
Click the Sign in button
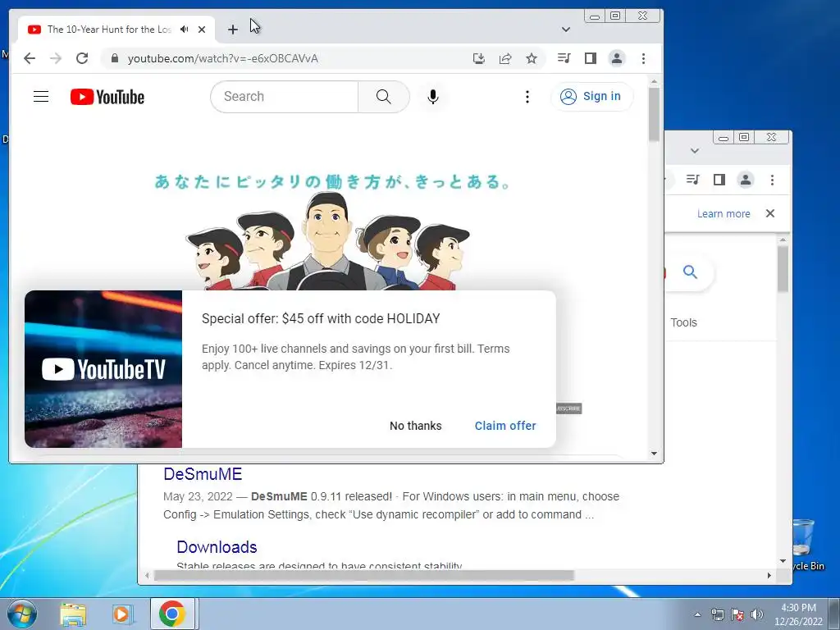coord(591,97)
